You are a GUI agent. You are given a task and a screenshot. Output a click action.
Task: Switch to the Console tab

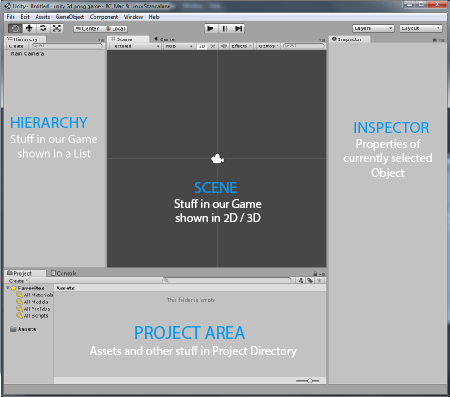(x=64, y=273)
